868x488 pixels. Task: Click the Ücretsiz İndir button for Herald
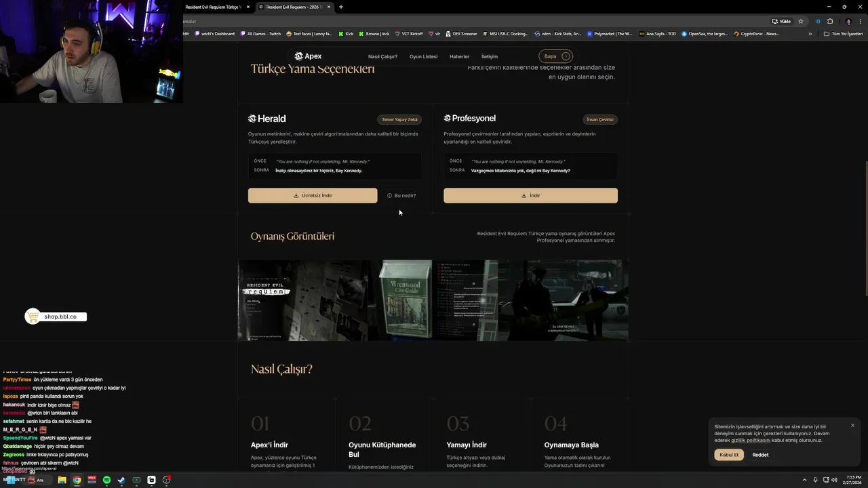[x=313, y=195]
